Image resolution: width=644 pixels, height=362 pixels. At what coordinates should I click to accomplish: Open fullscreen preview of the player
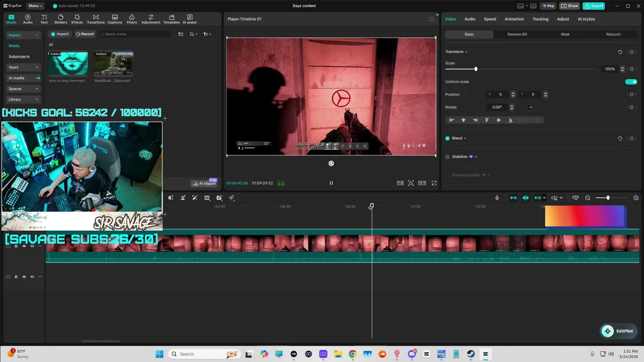tap(434, 183)
